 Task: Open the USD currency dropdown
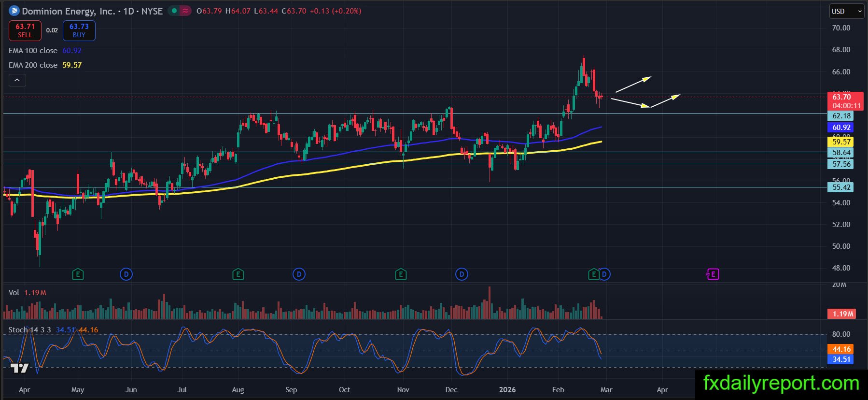click(846, 11)
